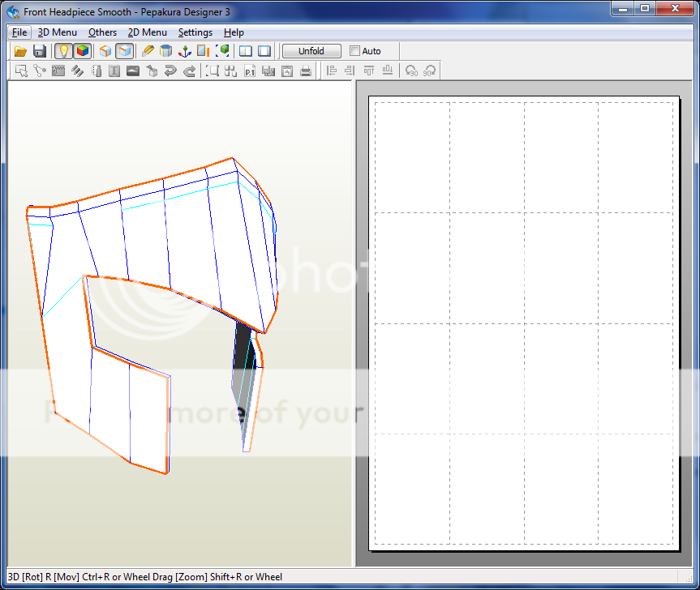Click the fit-to-frame bracket icon

213,71
